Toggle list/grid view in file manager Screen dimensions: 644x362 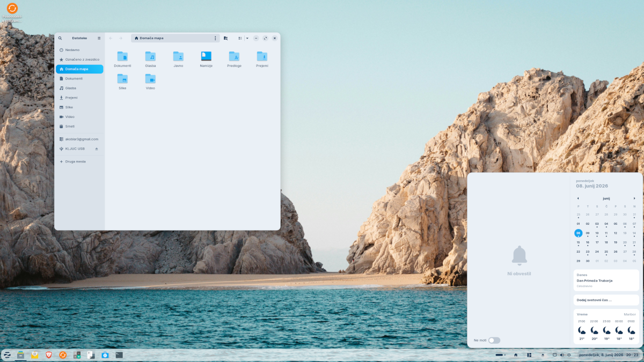point(240,38)
